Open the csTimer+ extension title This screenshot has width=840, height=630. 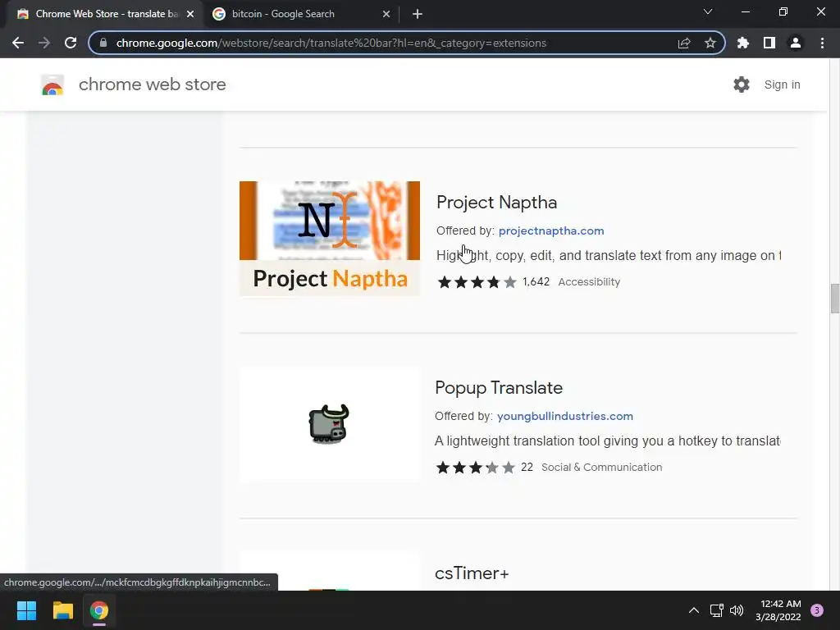tap(472, 573)
